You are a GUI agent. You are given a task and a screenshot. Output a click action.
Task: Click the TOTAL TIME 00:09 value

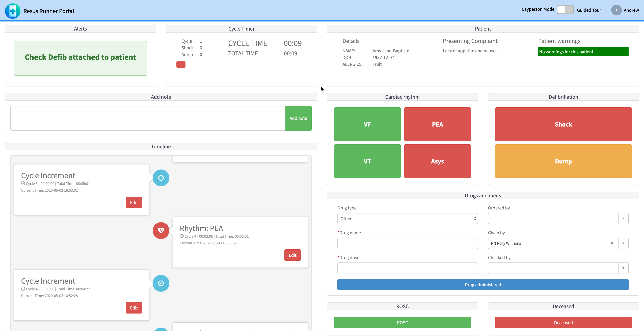click(290, 53)
